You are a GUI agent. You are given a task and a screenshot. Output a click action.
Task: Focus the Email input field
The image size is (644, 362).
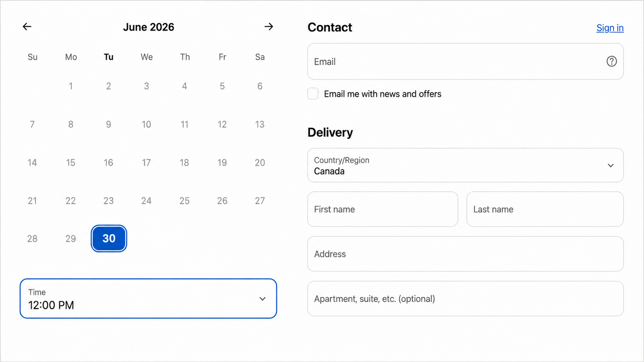tap(465, 62)
